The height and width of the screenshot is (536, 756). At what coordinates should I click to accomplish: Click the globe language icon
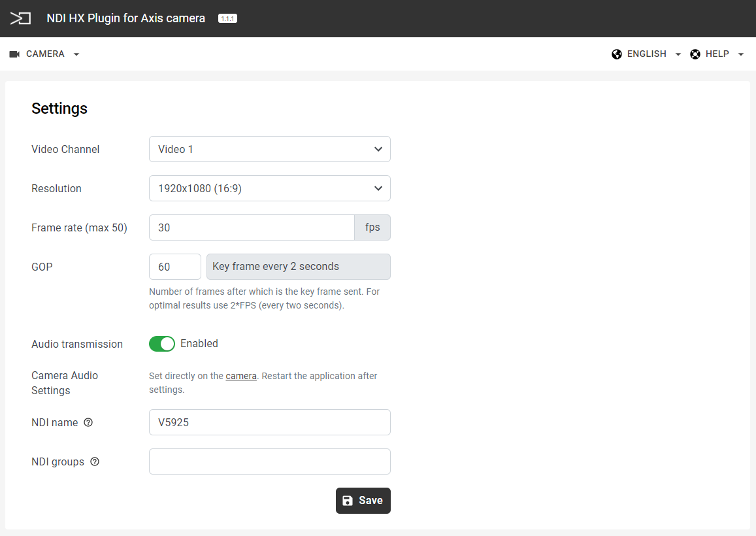tap(617, 54)
